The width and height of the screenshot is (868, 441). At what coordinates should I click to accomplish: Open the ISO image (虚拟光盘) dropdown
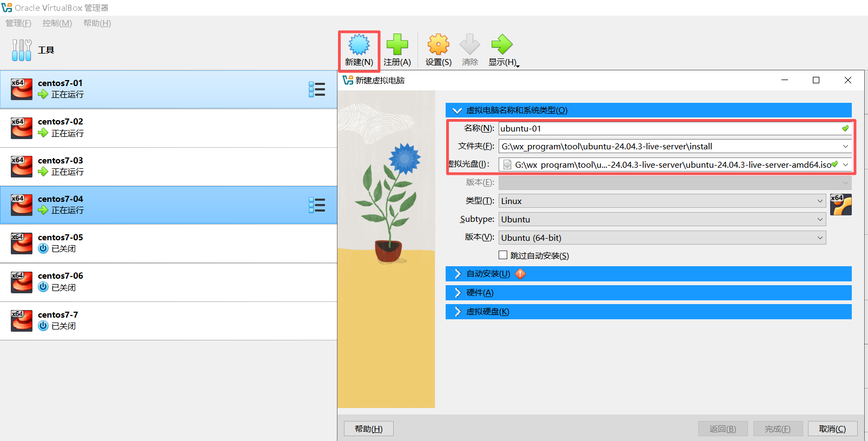[845, 164]
